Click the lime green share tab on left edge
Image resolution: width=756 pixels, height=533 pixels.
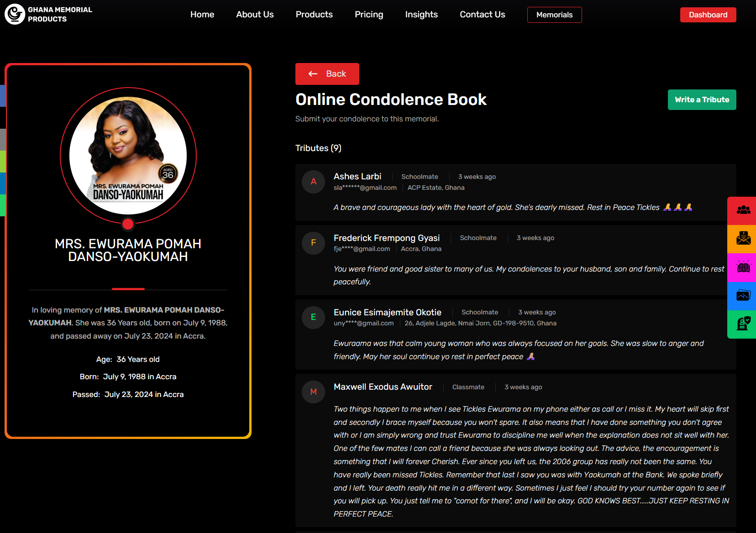pyautogui.click(x=3, y=162)
